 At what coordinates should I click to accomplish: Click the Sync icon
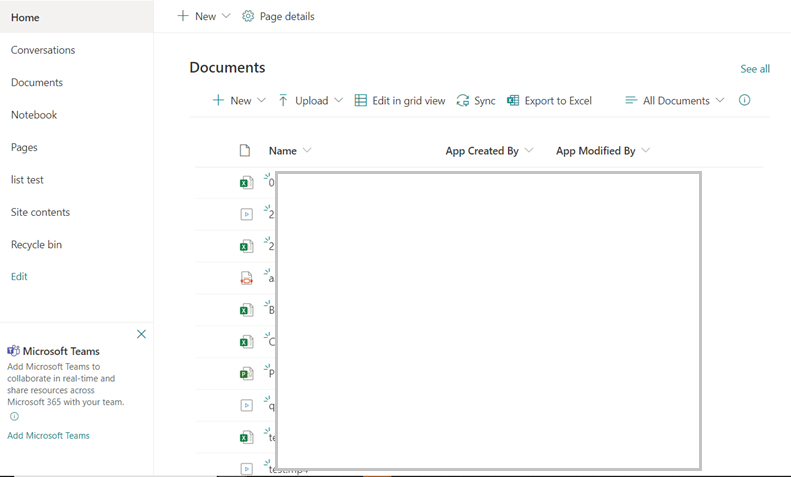pyautogui.click(x=463, y=100)
